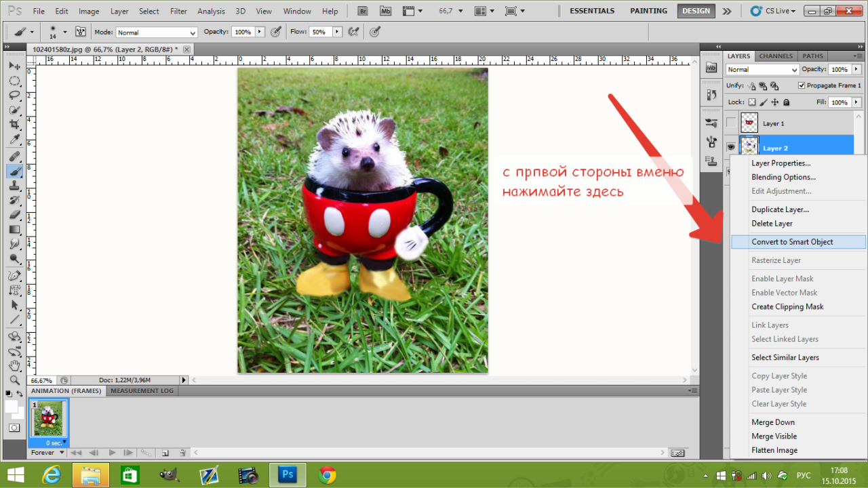Show Layer 1 via its visibility box
Image resolution: width=868 pixels, height=488 pixels.
[731, 123]
